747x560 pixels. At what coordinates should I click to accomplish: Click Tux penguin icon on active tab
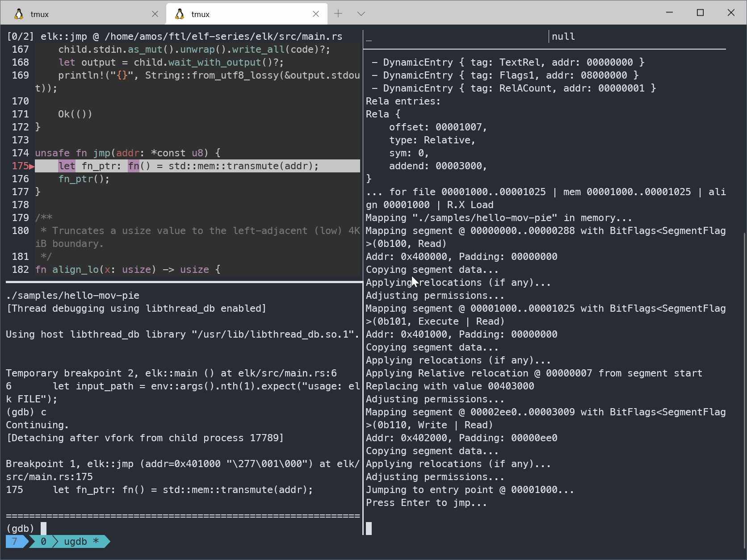180,14
